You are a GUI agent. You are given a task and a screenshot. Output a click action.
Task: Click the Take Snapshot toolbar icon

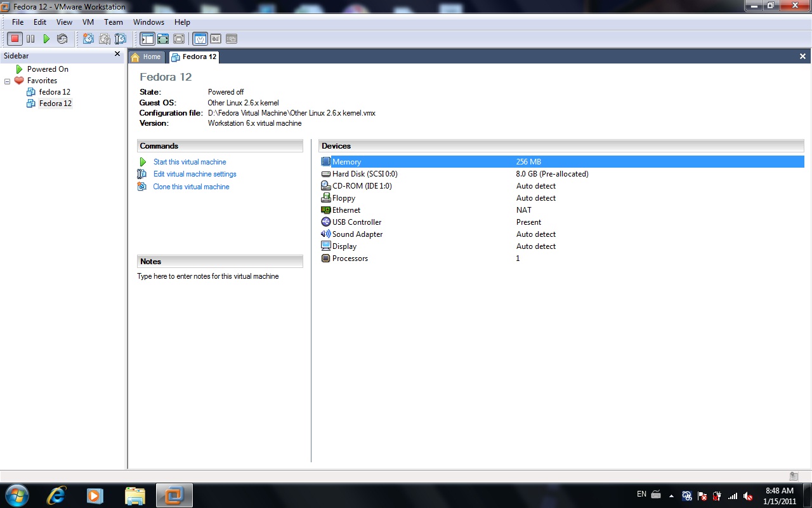(88, 39)
